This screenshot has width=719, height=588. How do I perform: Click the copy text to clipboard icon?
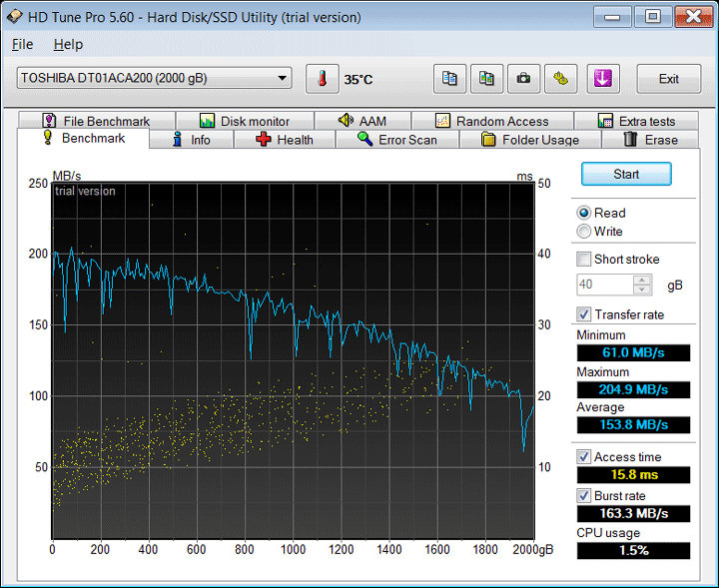(x=450, y=79)
